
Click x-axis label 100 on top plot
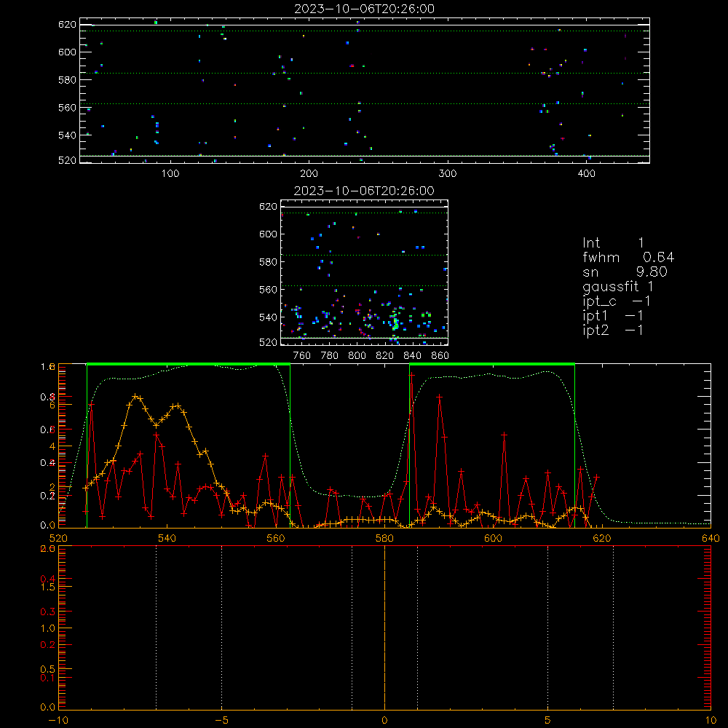[x=170, y=174]
